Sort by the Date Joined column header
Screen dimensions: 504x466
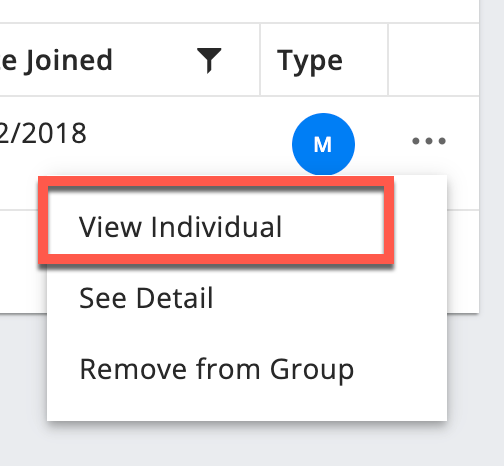click(x=56, y=60)
